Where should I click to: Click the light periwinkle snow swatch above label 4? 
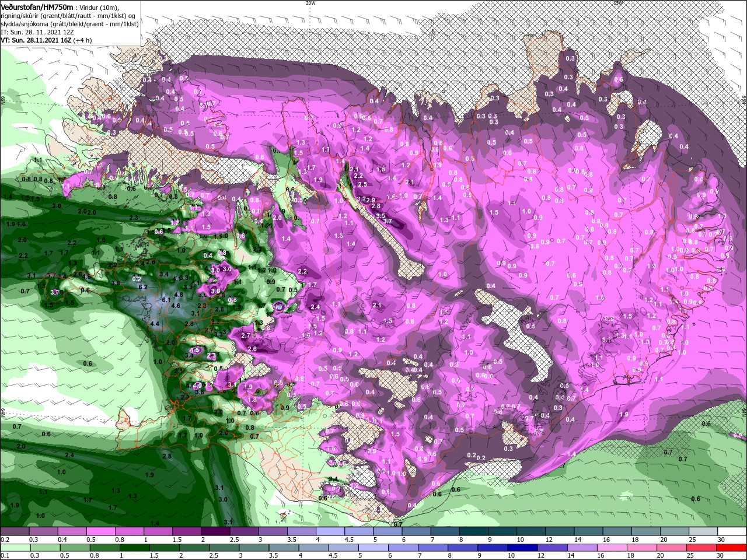tap(330, 531)
